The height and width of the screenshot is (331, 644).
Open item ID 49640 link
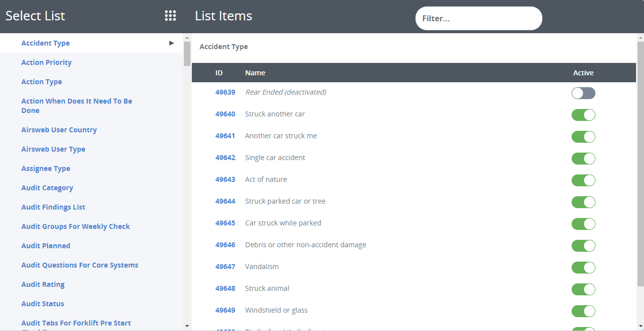(x=225, y=114)
